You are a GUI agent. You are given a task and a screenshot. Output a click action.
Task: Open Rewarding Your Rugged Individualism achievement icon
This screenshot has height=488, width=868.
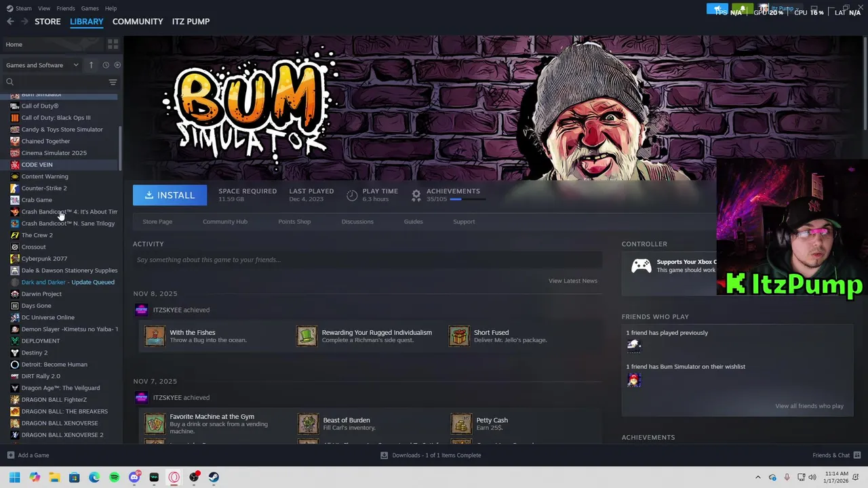pos(307,336)
